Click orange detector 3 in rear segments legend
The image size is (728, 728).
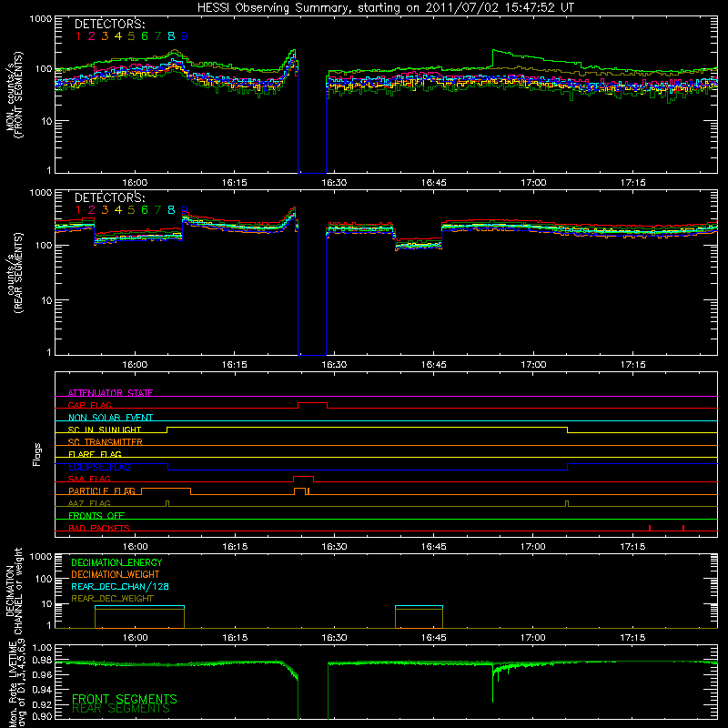105,210
